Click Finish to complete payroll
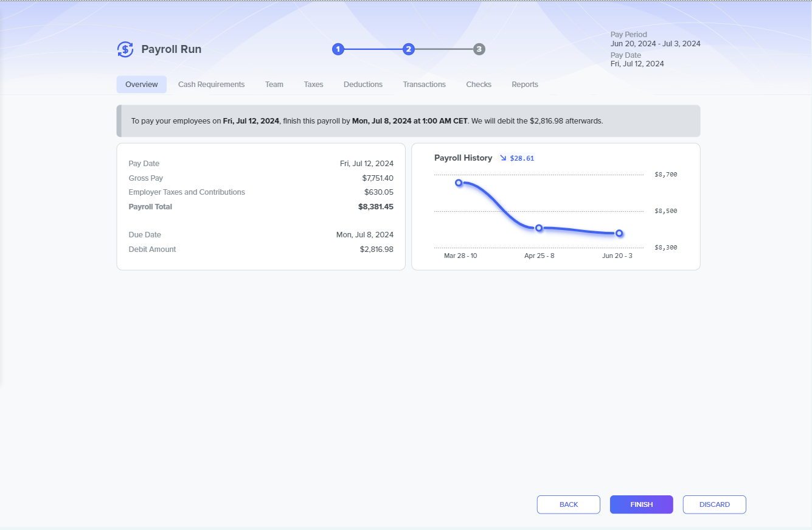Screen dimensions: 812x530 pos(641,504)
